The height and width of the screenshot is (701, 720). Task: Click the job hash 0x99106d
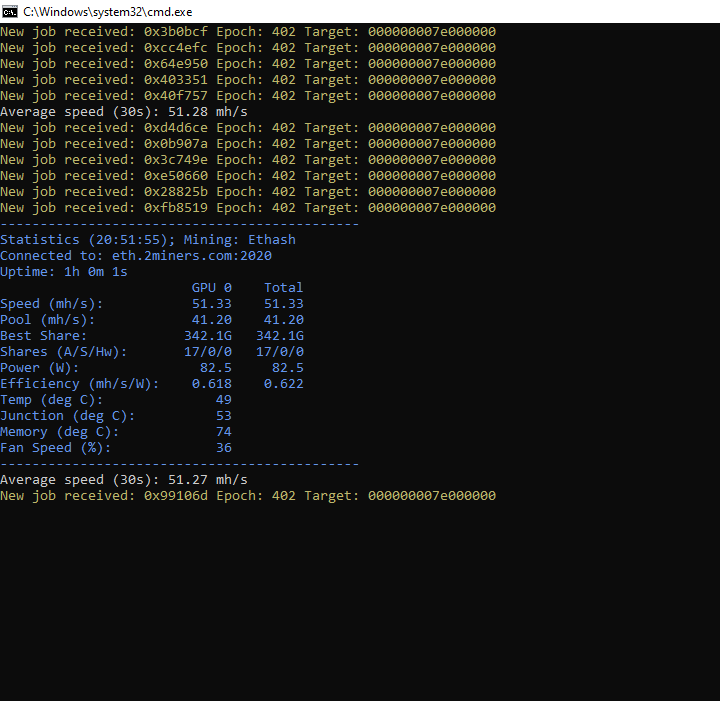pos(176,496)
